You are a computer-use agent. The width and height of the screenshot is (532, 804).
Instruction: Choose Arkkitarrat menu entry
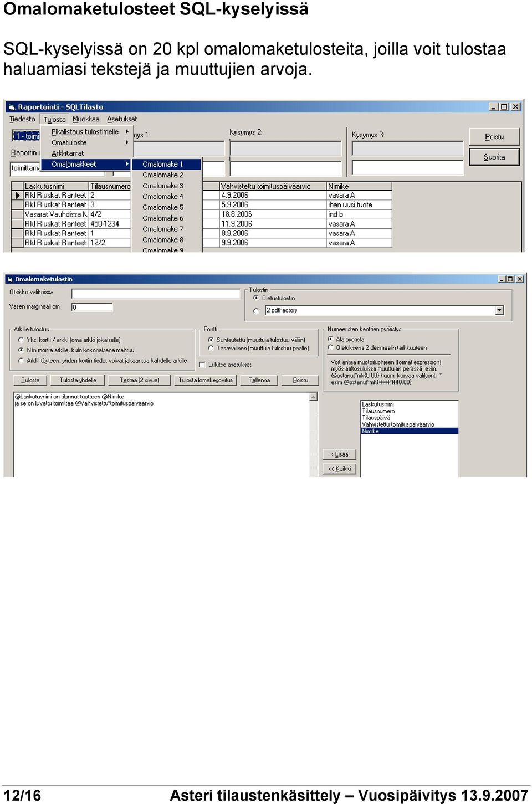[x=87, y=153]
